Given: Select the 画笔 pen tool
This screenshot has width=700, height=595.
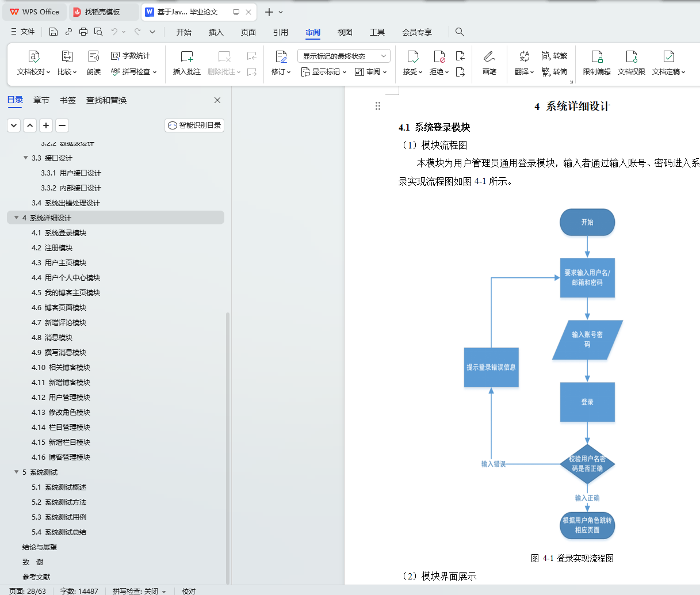Looking at the screenshot, I should 489,63.
